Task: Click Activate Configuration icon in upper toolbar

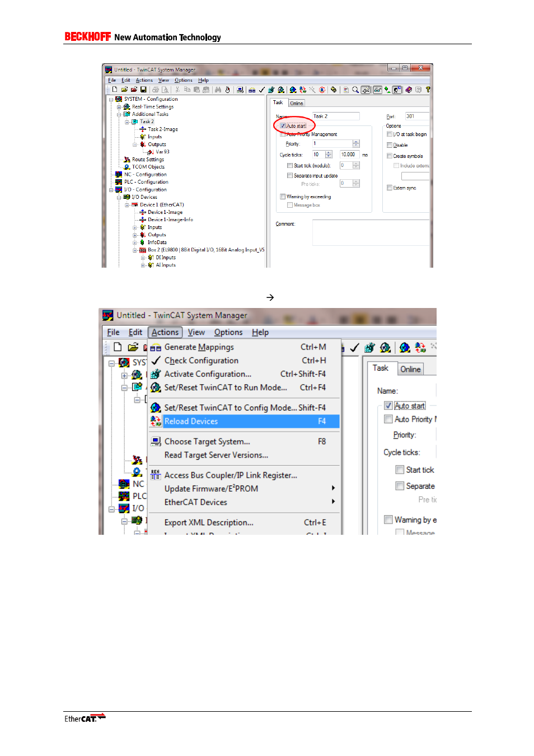Action: point(271,90)
